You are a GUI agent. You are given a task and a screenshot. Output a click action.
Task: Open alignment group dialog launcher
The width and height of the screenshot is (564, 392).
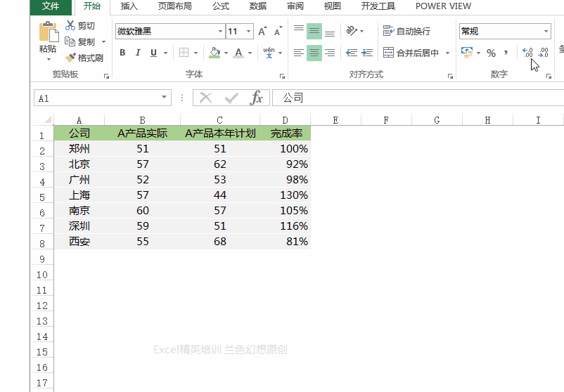point(450,76)
